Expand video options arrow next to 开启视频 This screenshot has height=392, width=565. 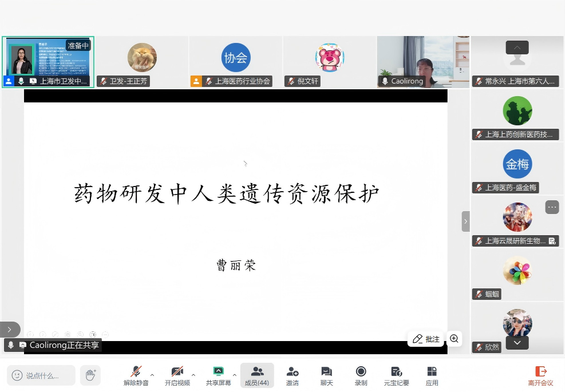(193, 375)
